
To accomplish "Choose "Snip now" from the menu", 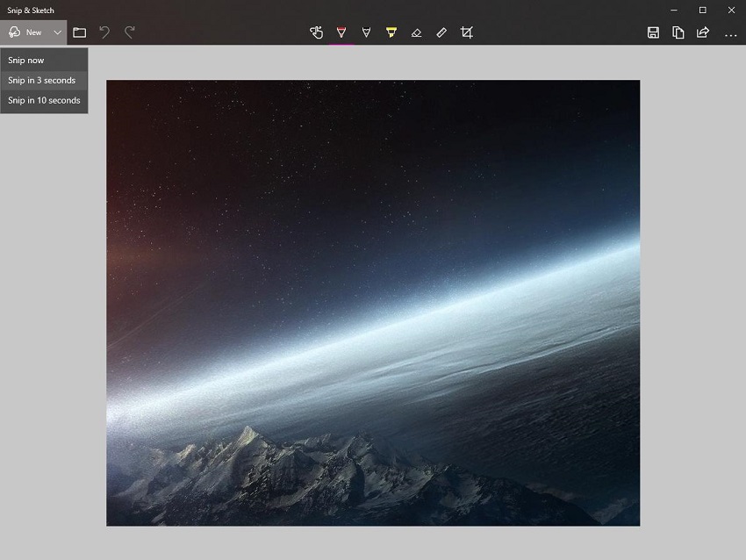I will point(26,60).
